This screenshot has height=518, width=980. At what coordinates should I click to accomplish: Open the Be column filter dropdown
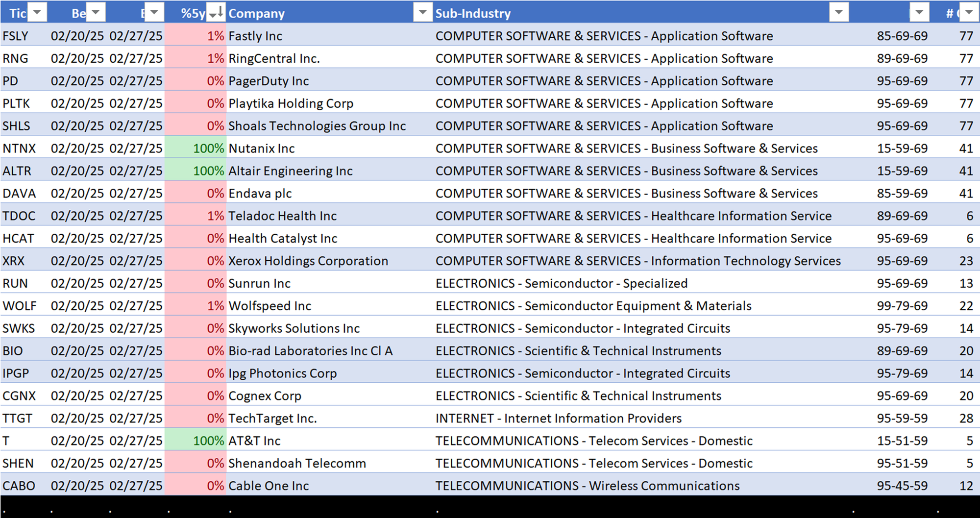[96, 13]
